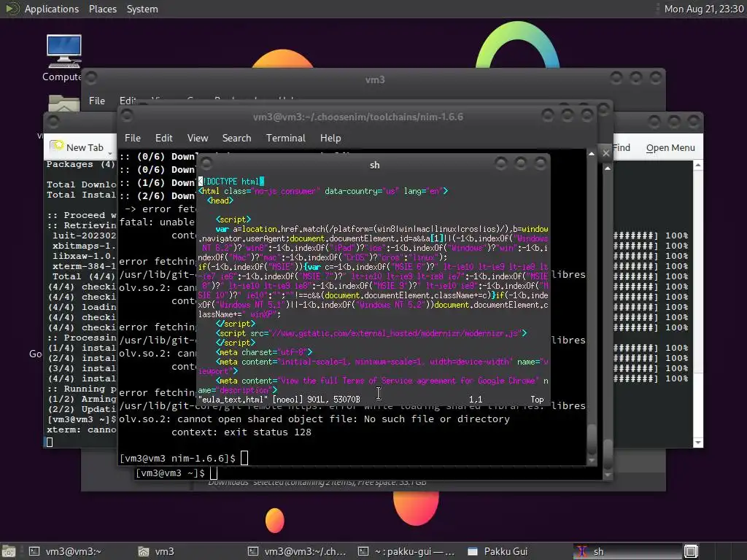Click the workspace switcher icon in bottom panel
This screenshot has height=560, width=747.
[x=691, y=551]
